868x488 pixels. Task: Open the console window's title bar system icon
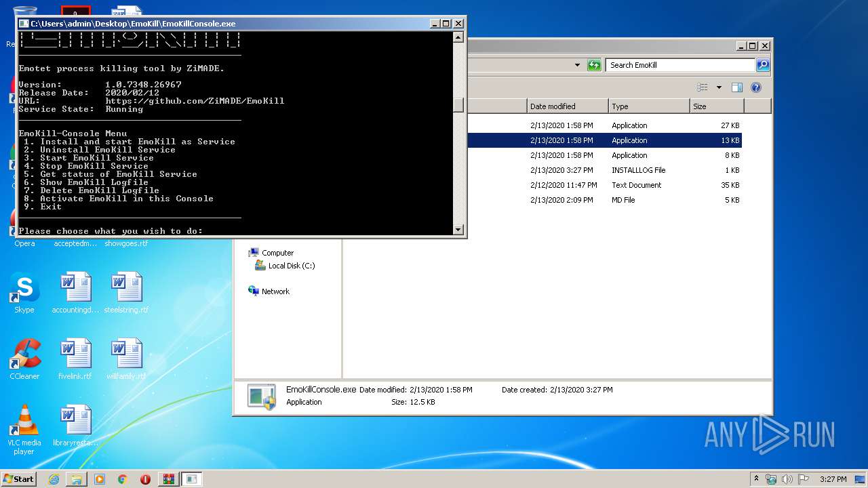(24, 24)
